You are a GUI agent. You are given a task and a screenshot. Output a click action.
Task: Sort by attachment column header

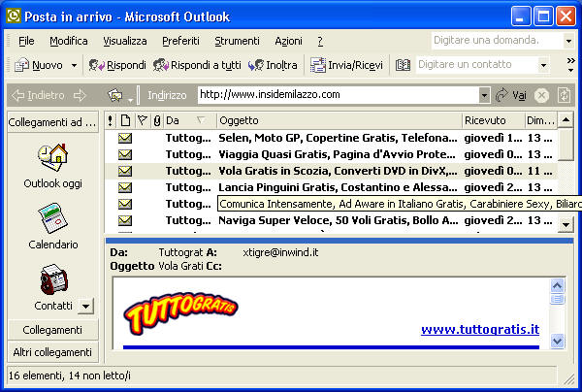[x=157, y=120]
